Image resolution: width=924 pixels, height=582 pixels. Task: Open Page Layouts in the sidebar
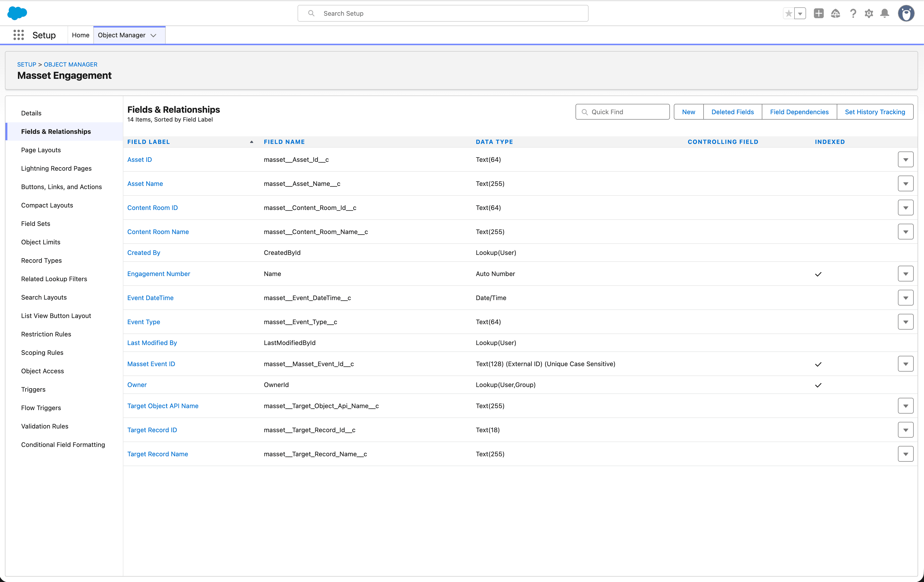click(41, 150)
